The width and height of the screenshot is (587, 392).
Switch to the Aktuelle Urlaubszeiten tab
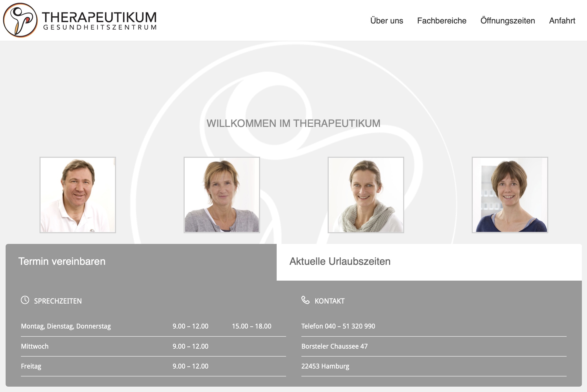pyautogui.click(x=340, y=261)
